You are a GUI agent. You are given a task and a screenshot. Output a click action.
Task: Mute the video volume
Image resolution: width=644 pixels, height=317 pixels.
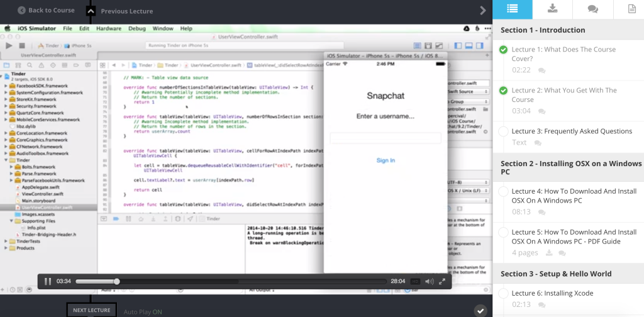[x=429, y=281]
